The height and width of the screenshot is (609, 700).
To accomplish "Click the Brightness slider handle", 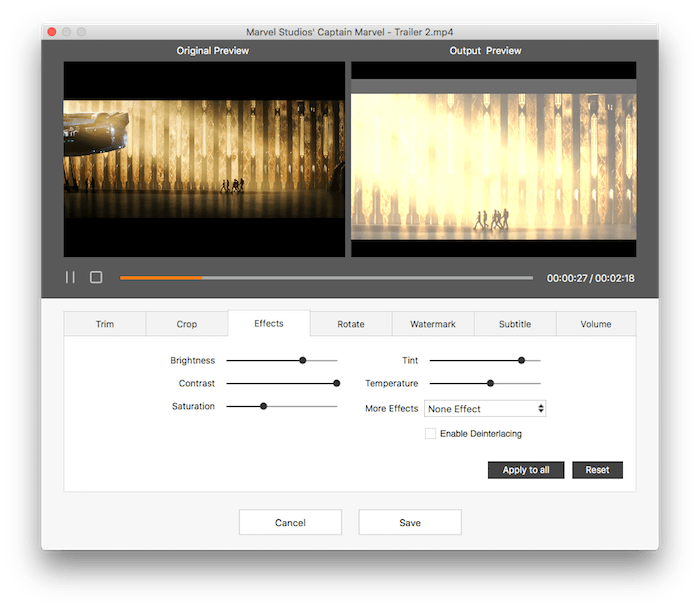I will click(x=303, y=360).
